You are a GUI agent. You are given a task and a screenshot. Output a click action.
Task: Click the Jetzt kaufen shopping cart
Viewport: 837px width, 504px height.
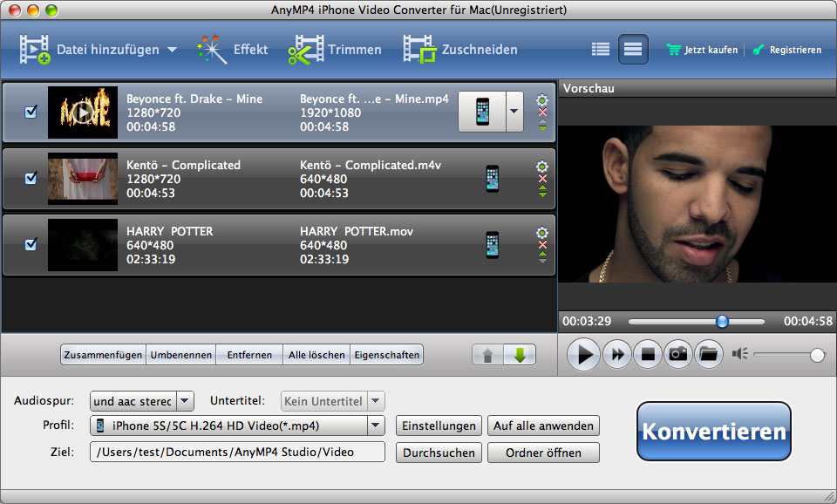(x=674, y=50)
